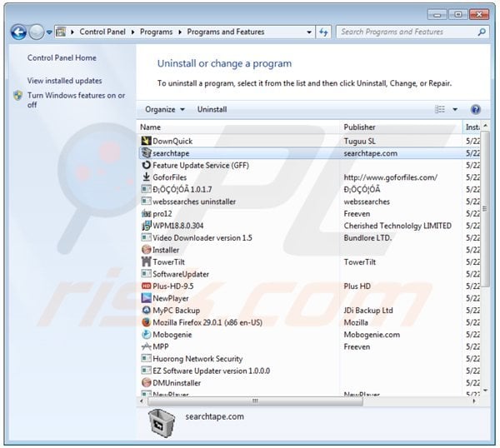
Task: Click the DMUninstaller icon
Action: coord(146,383)
